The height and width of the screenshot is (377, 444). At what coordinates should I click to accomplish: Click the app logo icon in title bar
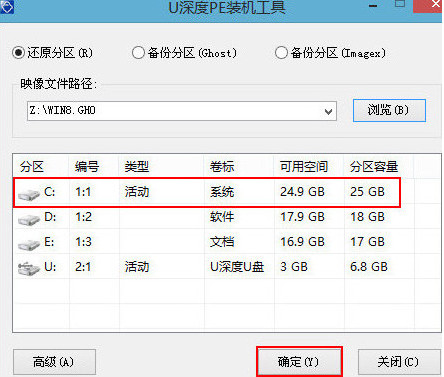pos(7,7)
